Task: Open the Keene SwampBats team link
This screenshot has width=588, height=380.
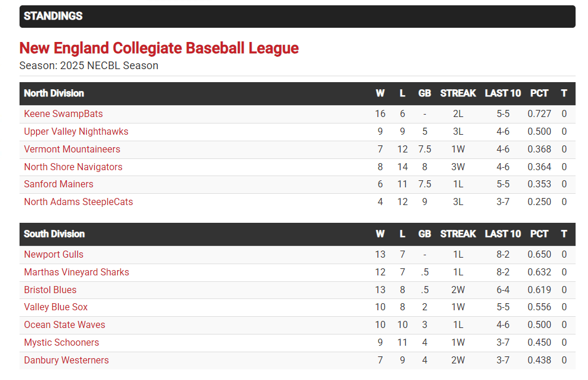Action: coord(63,114)
